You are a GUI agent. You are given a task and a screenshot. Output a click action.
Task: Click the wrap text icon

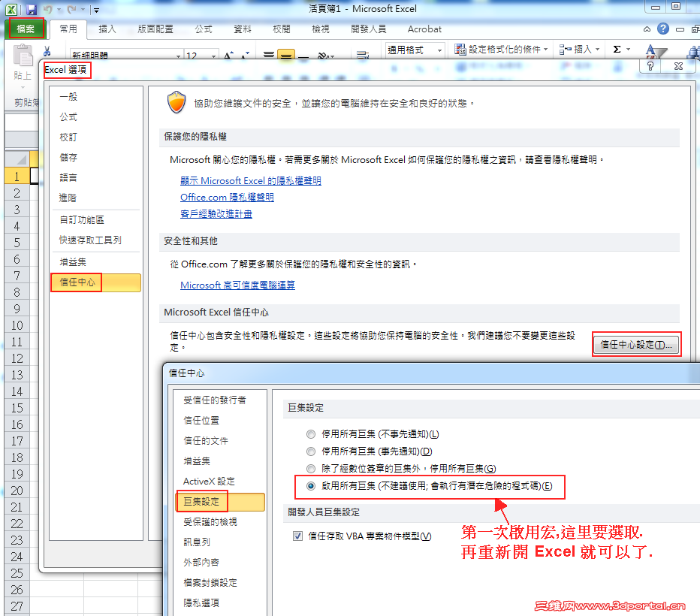coord(363,55)
